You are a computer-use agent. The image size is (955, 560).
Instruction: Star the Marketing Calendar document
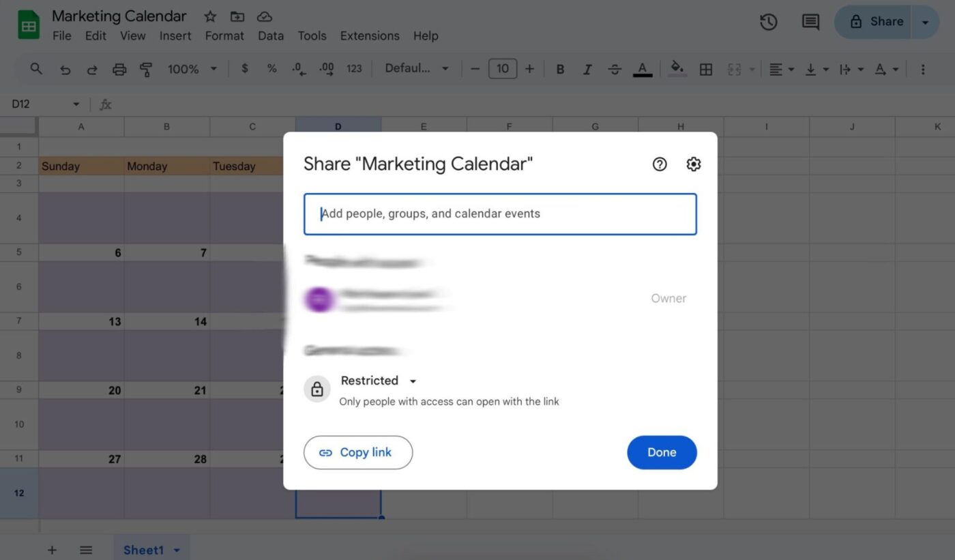[x=210, y=16]
